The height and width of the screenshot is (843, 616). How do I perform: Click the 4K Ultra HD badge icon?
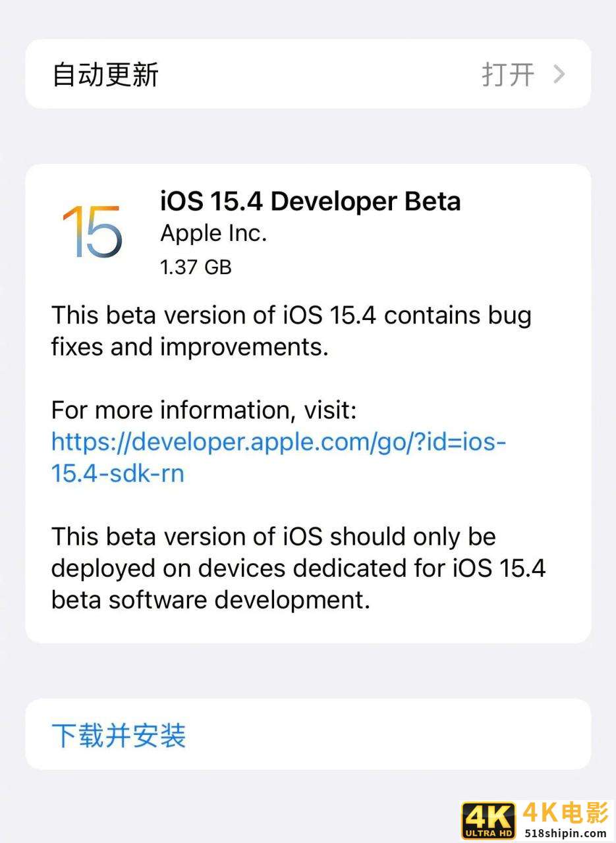488,821
